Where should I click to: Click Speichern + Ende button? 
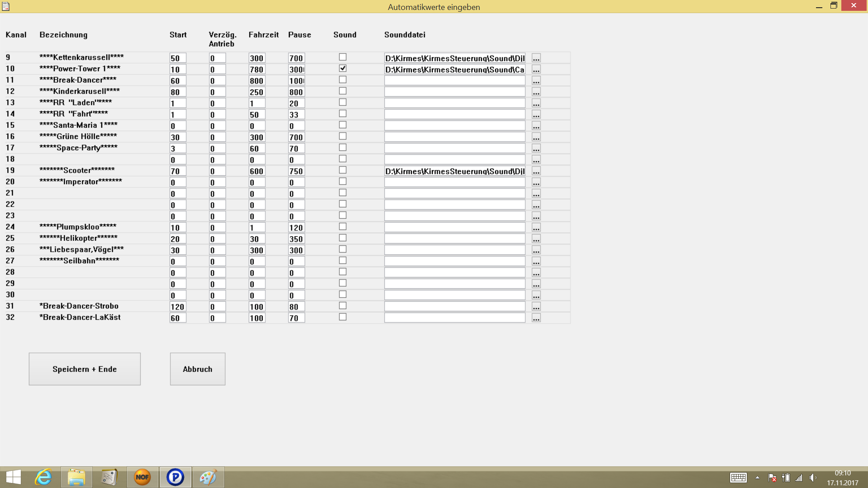tap(85, 369)
